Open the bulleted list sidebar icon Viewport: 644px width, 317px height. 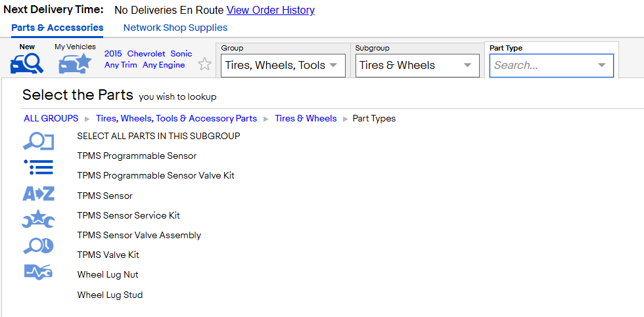click(38, 167)
